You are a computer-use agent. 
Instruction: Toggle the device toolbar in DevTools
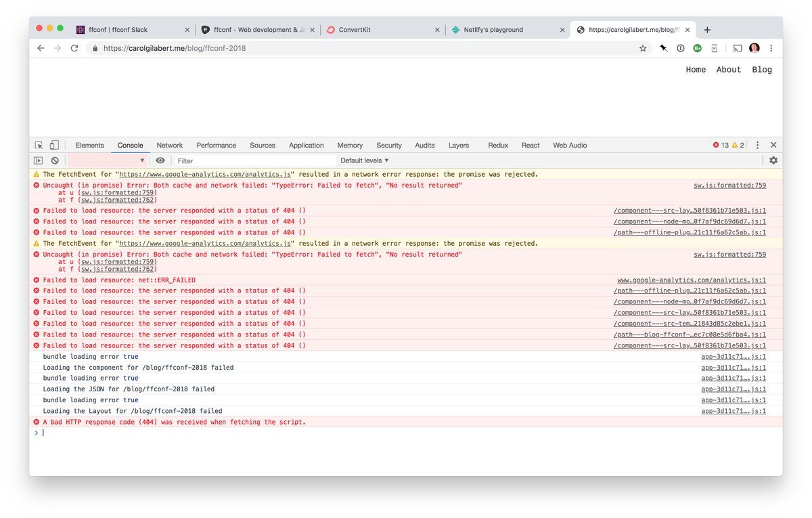54,145
